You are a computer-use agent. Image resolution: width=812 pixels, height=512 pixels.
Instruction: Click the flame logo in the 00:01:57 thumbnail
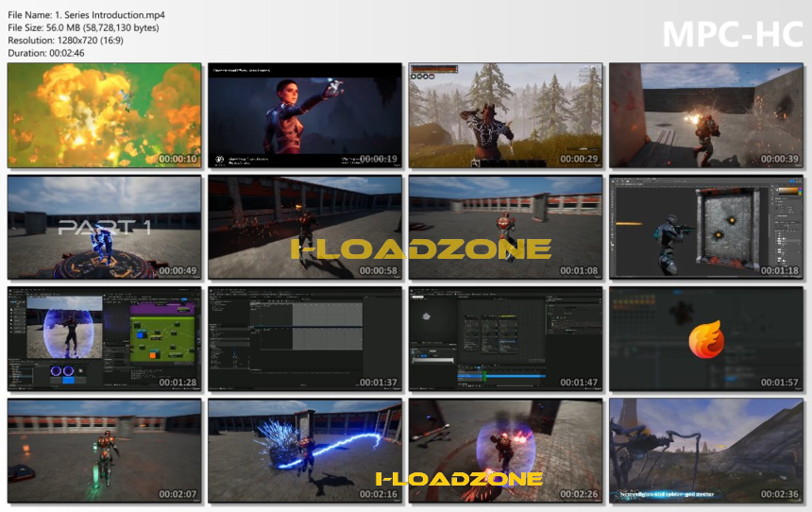[706, 339]
